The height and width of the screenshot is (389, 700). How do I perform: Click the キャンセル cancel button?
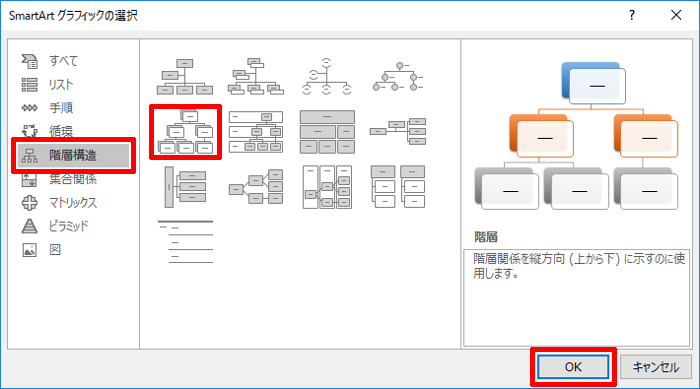(x=656, y=367)
